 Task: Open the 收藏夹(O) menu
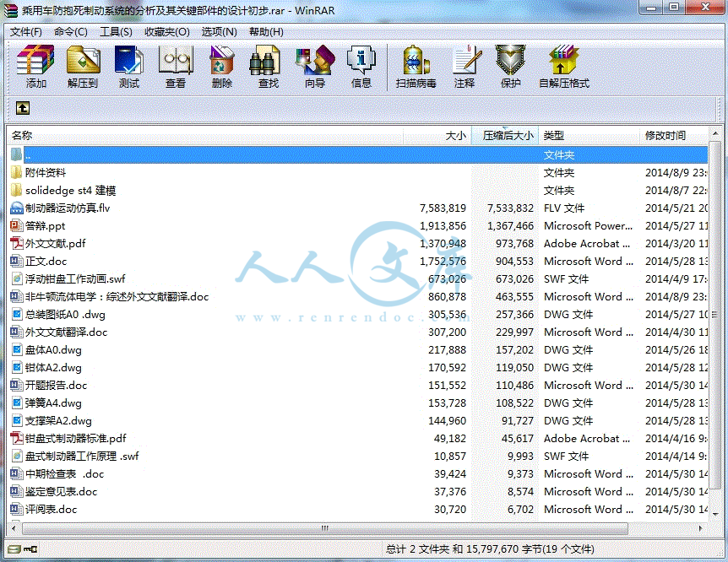coord(166,31)
